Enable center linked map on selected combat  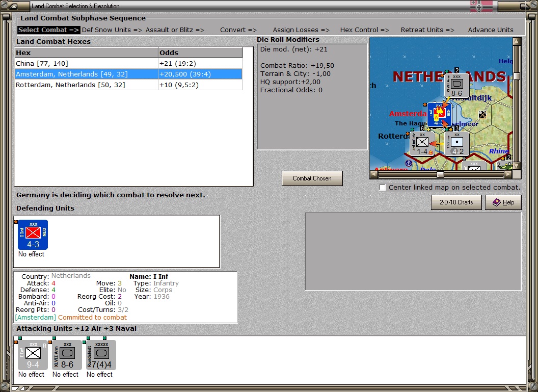(383, 188)
